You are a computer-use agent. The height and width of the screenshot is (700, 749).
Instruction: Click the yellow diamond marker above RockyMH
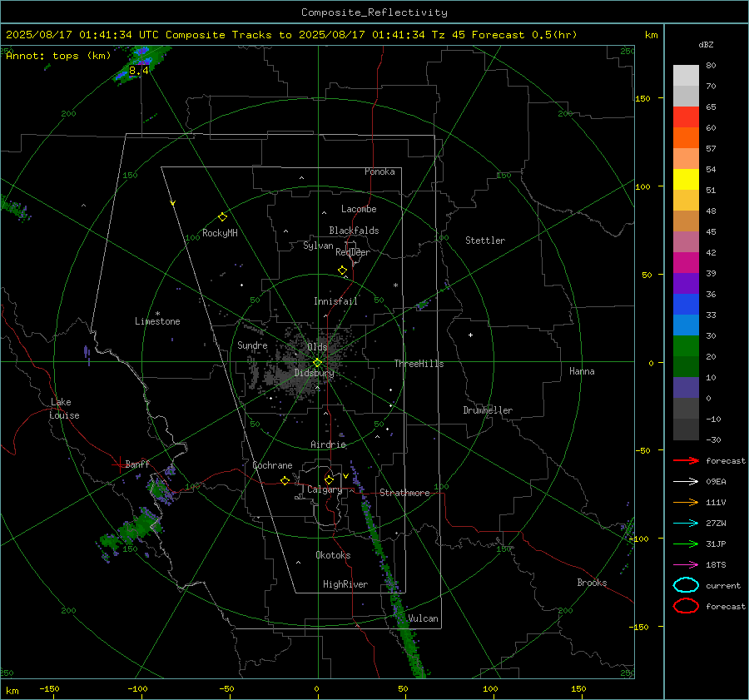point(222,217)
